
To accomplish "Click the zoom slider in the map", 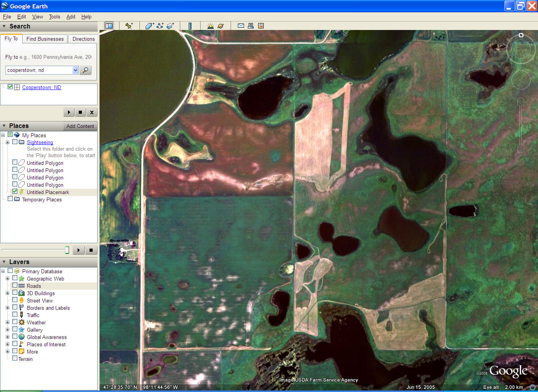I will (x=521, y=125).
